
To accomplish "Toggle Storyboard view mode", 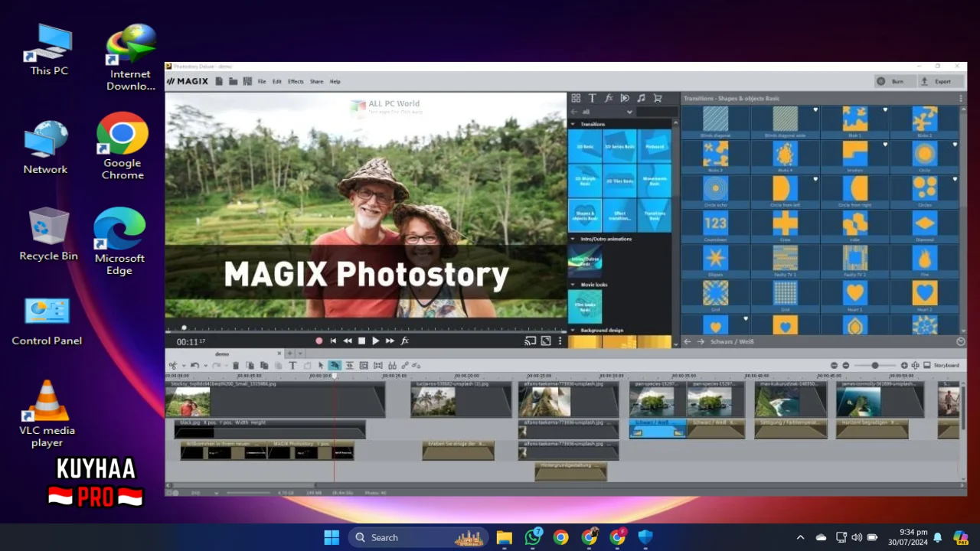I will [941, 366].
